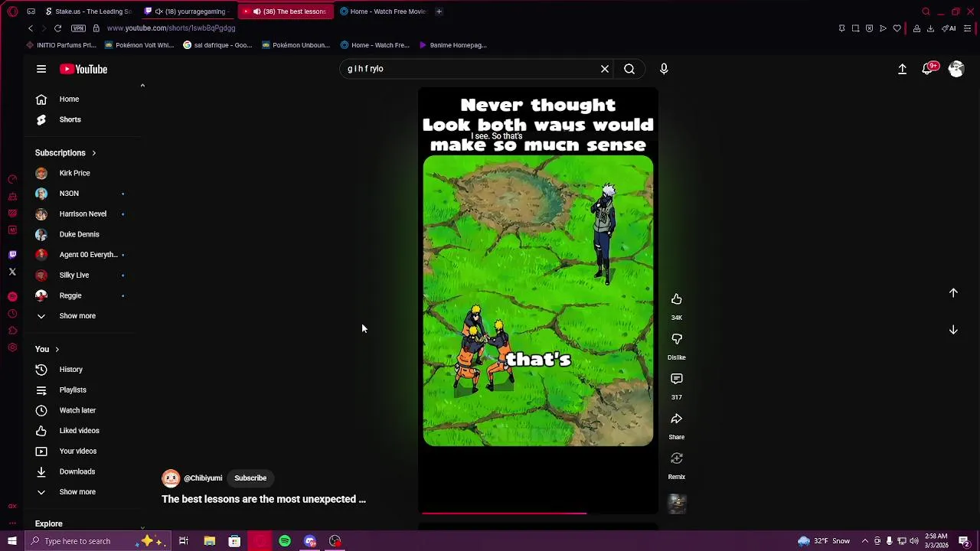
Task: Reload the page
Action: click(57, 28)
